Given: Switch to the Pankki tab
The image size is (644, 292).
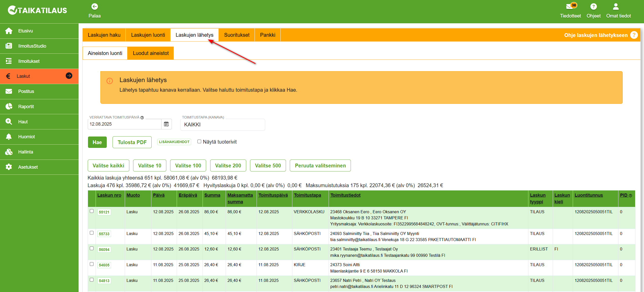Looking at the screenshot, I should [x=268, y=35].
